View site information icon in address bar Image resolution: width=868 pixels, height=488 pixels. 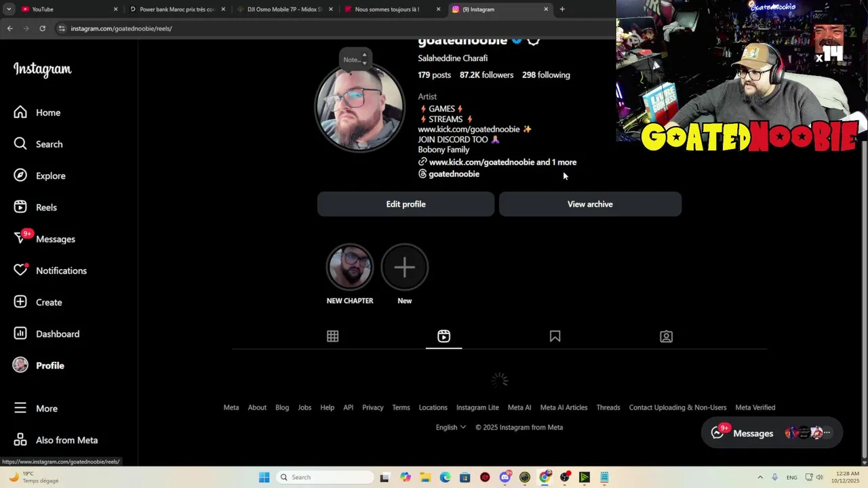point(62,28)
